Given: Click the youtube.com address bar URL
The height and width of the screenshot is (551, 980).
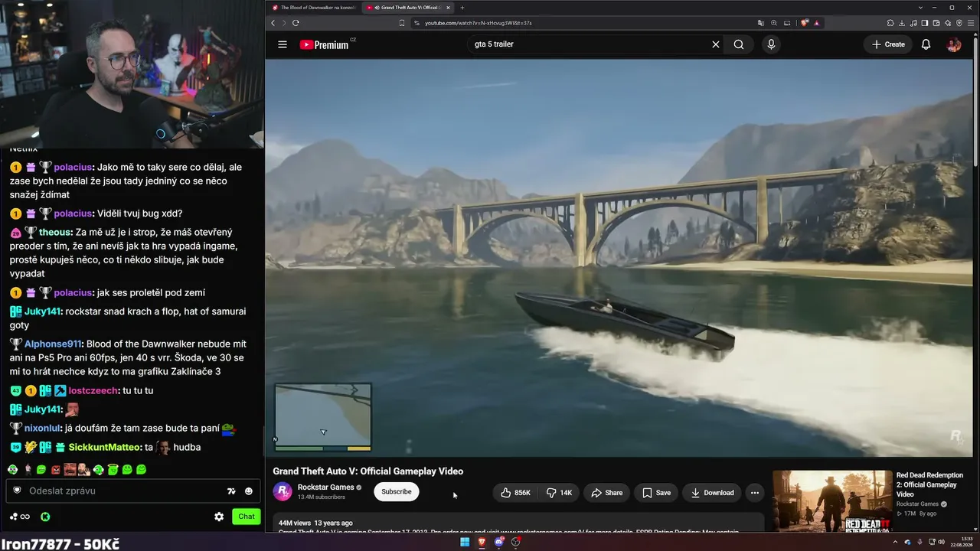Looking at the screenshot, I should point(479,23).
